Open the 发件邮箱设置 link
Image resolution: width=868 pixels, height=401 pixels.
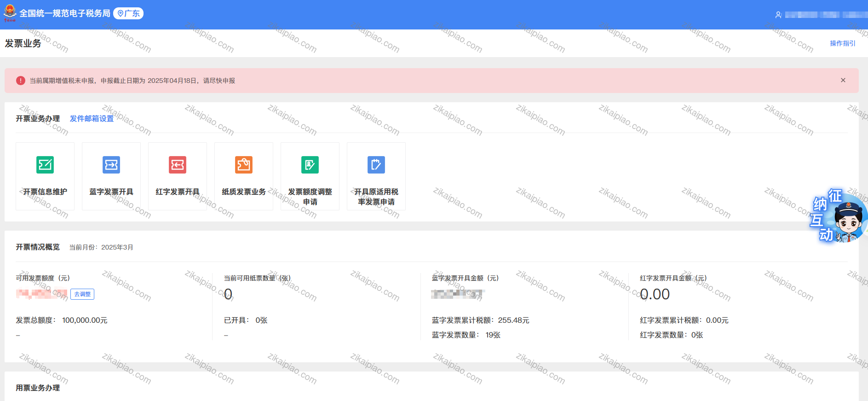point(92,118)
